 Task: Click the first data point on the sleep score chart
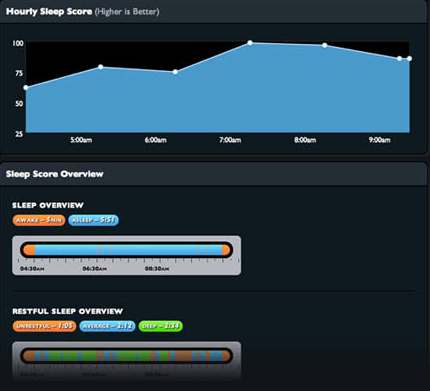(26, 88)
